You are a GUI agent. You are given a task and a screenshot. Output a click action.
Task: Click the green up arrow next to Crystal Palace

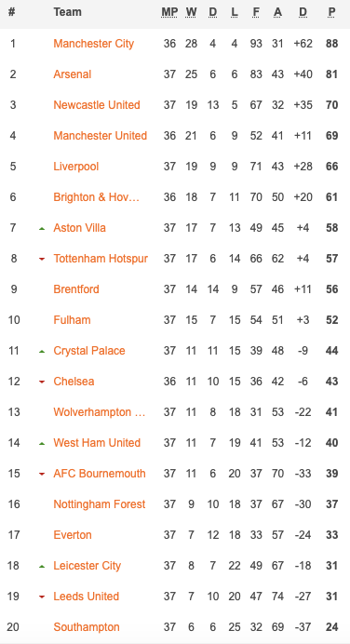[x=42, y=351]
